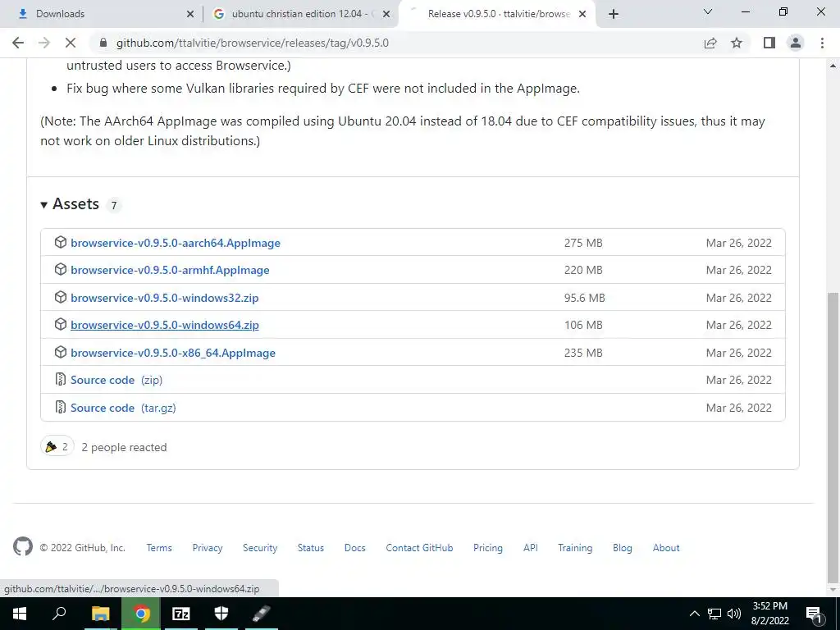Viewport: 840px width, 630px height.
Task: Download Source code (tar.gz)
Action: coord(123,408)
